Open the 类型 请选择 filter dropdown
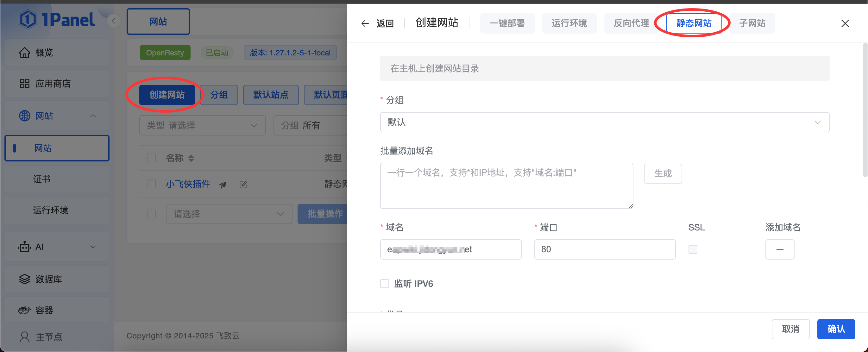The width and height of the screenshot is (868, 352). pos(202,125)
